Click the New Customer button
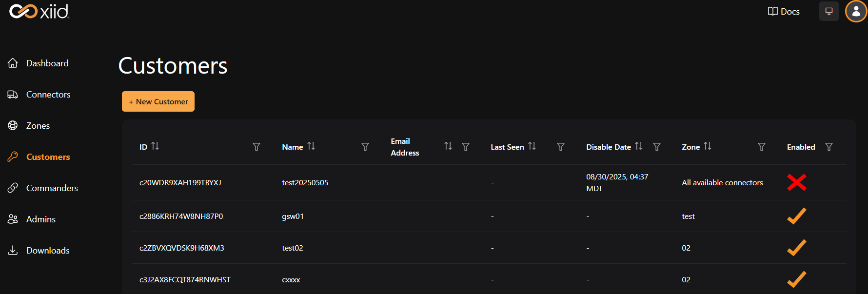Image resolution: width=868 pixels, height=294 pixels. coord(158,101)
